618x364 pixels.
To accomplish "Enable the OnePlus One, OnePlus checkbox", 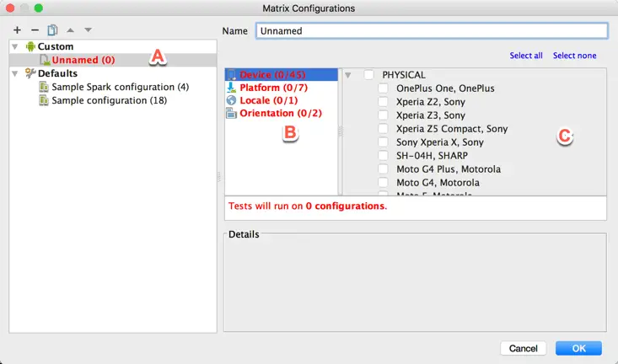I will [384, 88].
